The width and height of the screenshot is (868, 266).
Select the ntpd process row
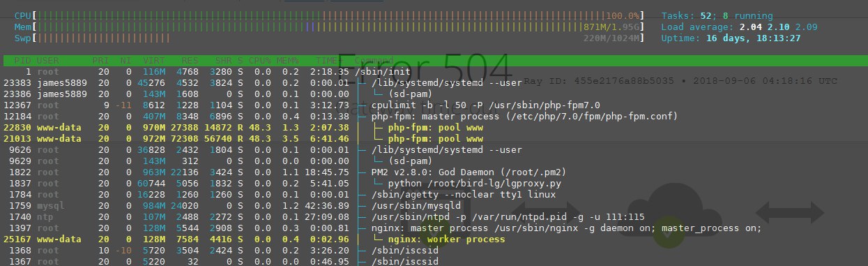click(x=434, y=217)
